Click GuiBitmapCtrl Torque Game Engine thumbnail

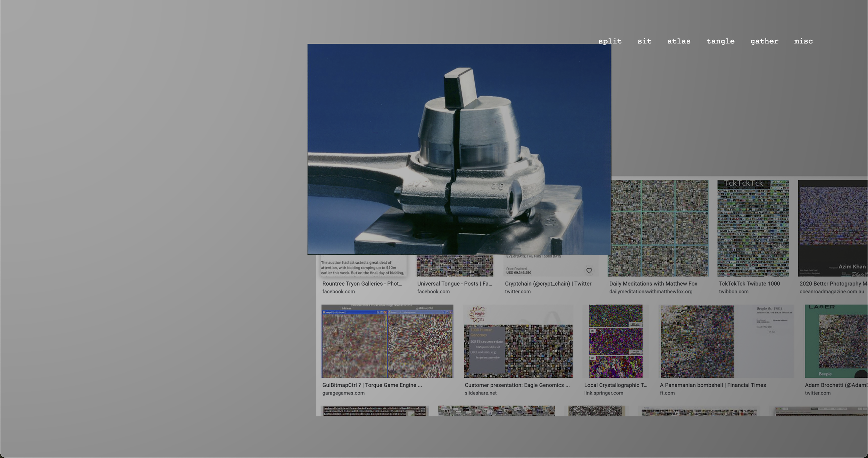coord(387,341)
